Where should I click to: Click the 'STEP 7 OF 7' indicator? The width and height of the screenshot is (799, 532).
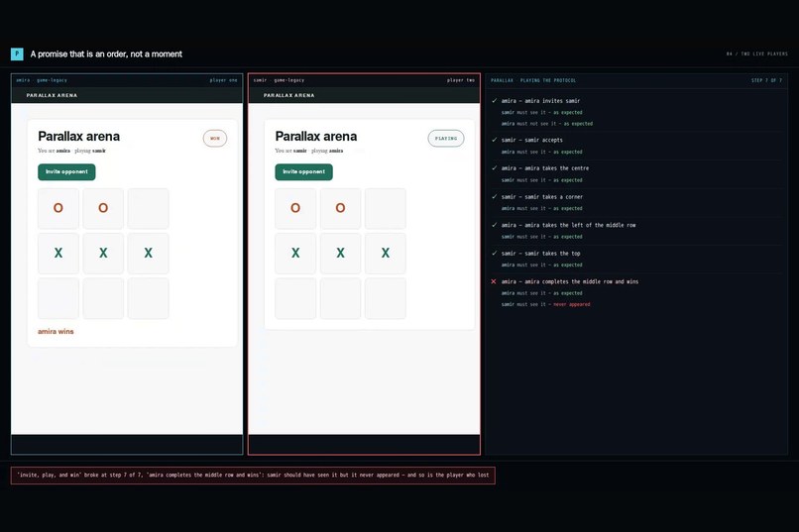point(766,80)
